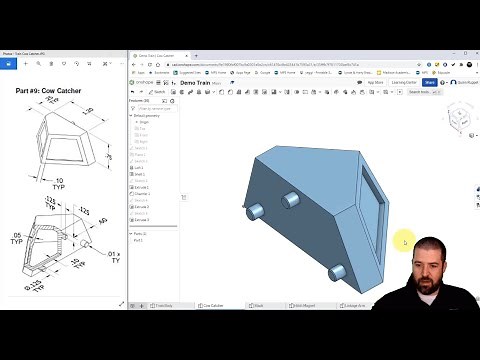The width and height of the screenshot is (480, 360).
Task: Collapse the Parts list group
Action: click(131, 234)
